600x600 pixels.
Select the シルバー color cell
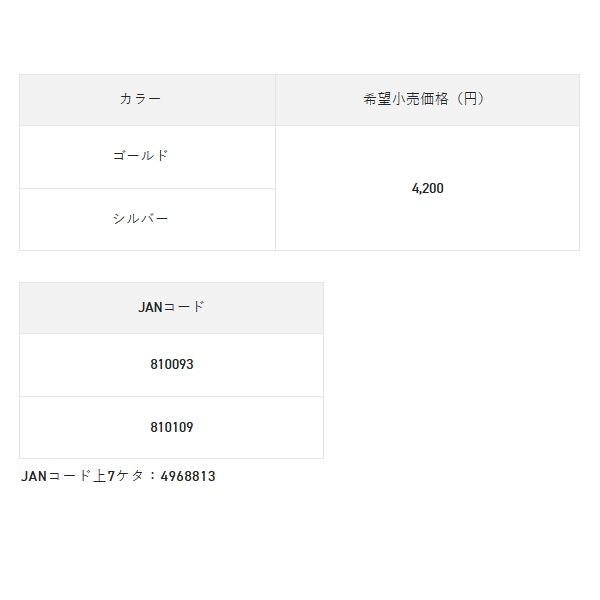click(141, 218)
